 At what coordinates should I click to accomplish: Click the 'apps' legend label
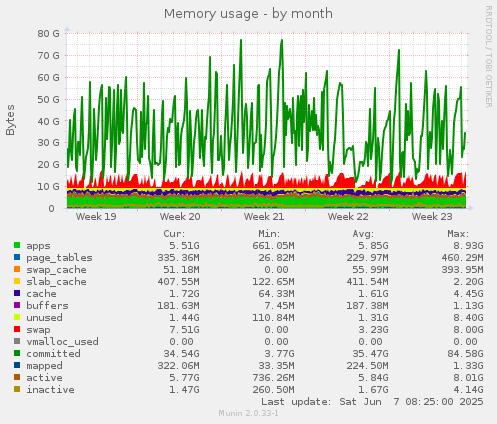tap(38, 246)
